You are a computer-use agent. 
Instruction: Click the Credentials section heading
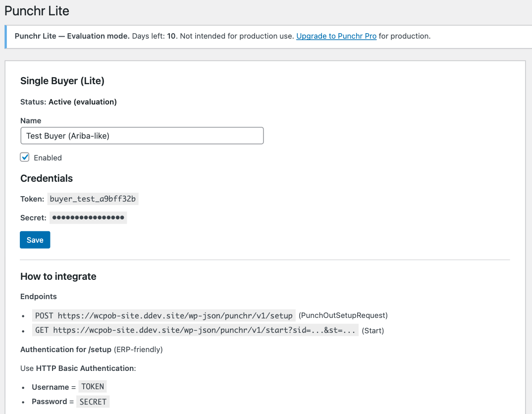(47, 179)
